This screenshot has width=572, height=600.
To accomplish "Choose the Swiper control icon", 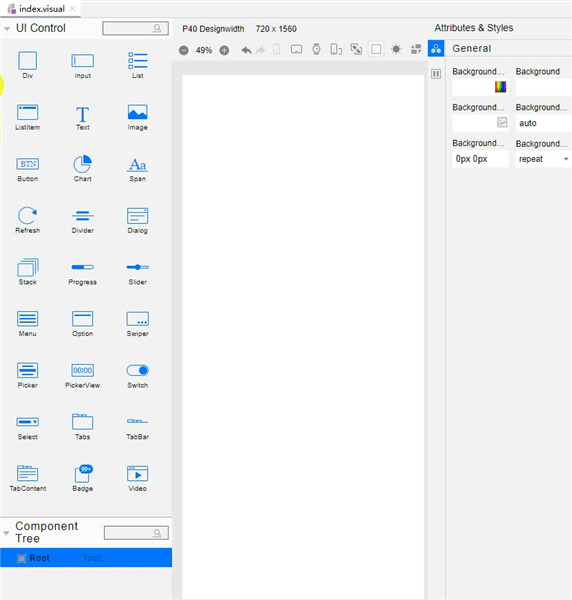I will tap(137, 319).
